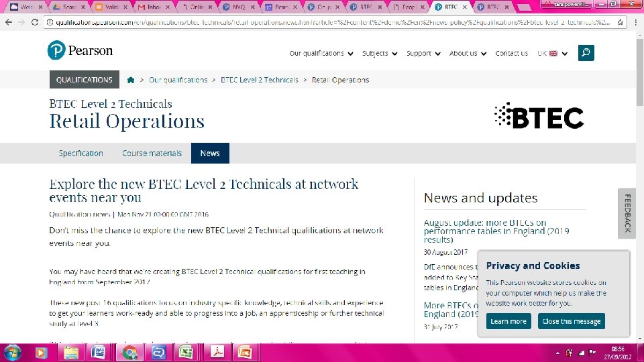Click the BTEC logo image
The image size is (644, 362).
539,116
